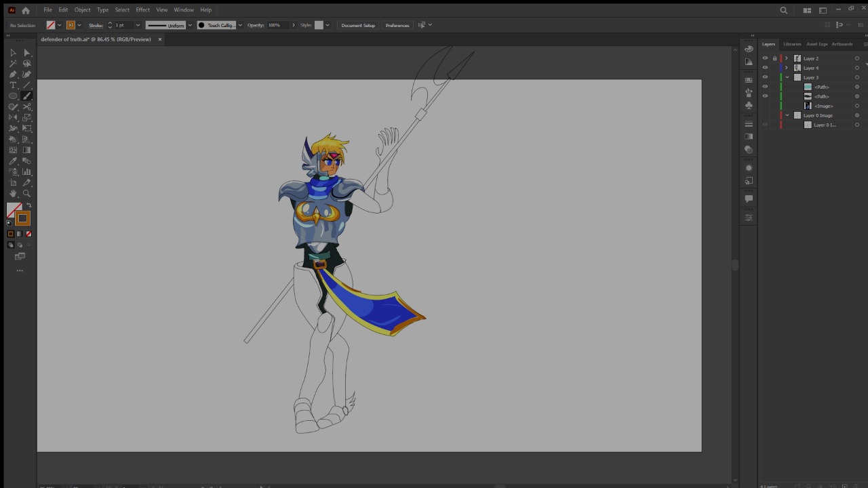Open the File menu
Viewport: 868px width, 488px height.
click(x=47, y=10)
